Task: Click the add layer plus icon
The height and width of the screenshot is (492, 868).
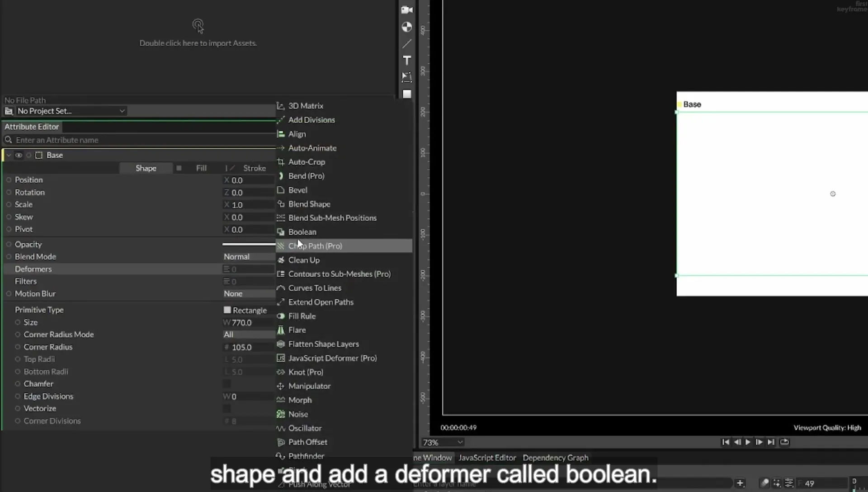Action: tap(740, 483)
